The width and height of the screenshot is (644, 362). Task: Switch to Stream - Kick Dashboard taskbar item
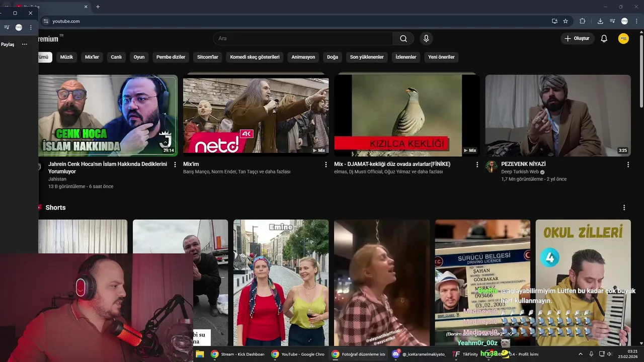pyautogui.click(x=237, y=354)
